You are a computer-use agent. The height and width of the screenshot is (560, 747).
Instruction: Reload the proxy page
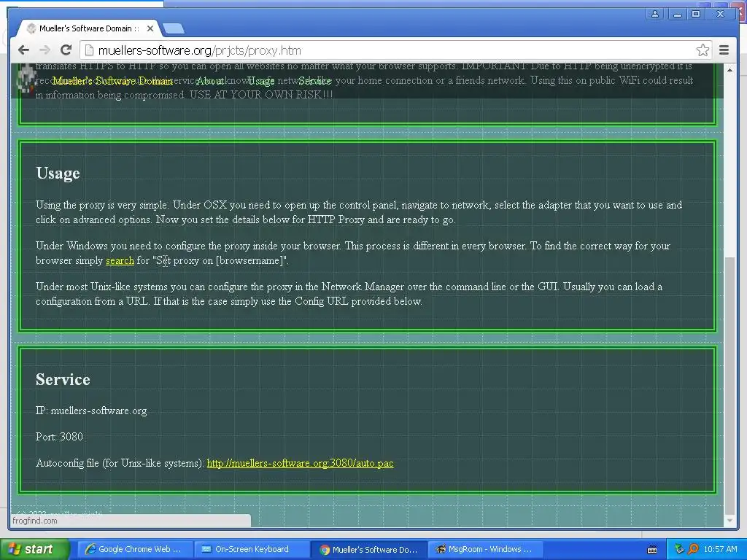click(x=66, y=50)
